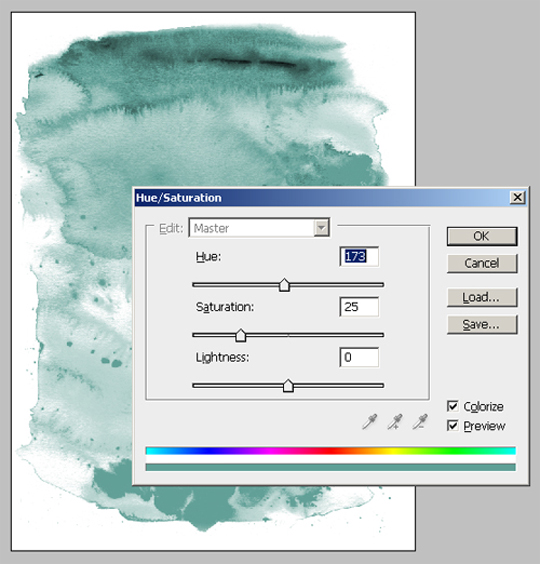Click the Lightness slider handle
The height and width of the screenshot is (564, 540).
(x=288, y=385)
